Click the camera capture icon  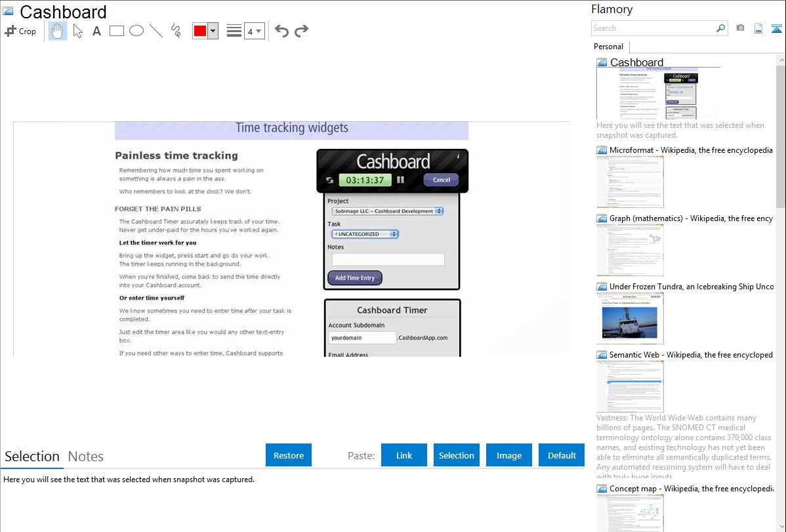tap(740, 28)
